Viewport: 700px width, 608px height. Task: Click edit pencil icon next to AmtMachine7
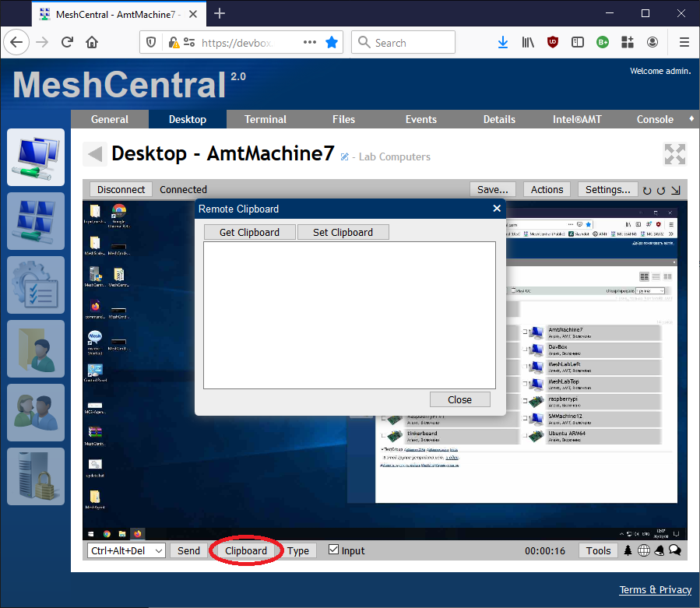tap(344, 156)
